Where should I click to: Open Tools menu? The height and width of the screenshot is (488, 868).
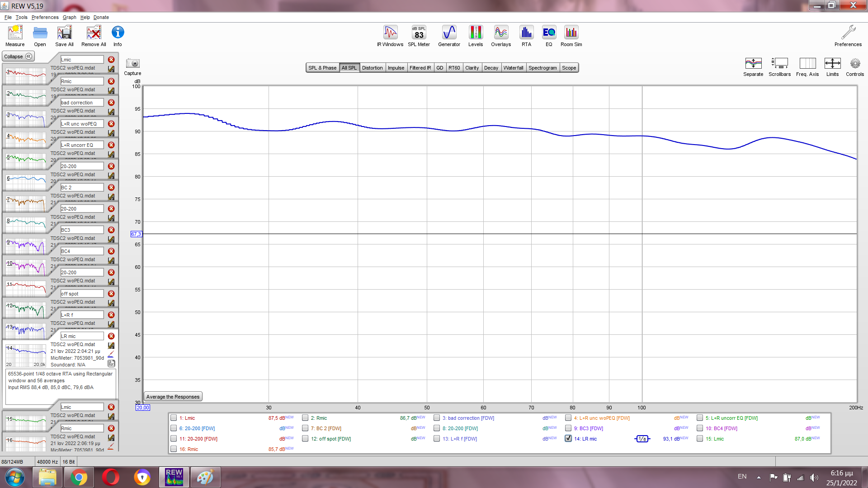21,17
